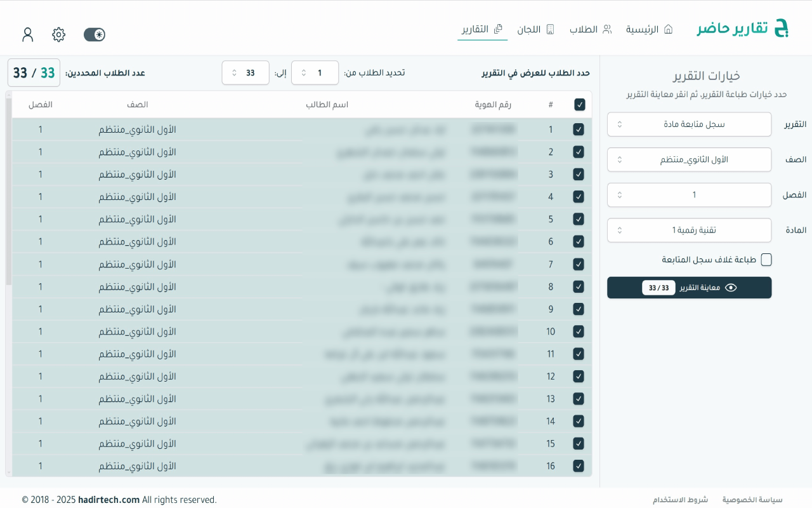812x508 pixels.
Task: Enable طباعة غلاف سجل المتابعة checkbox
Action: point(766,260)
